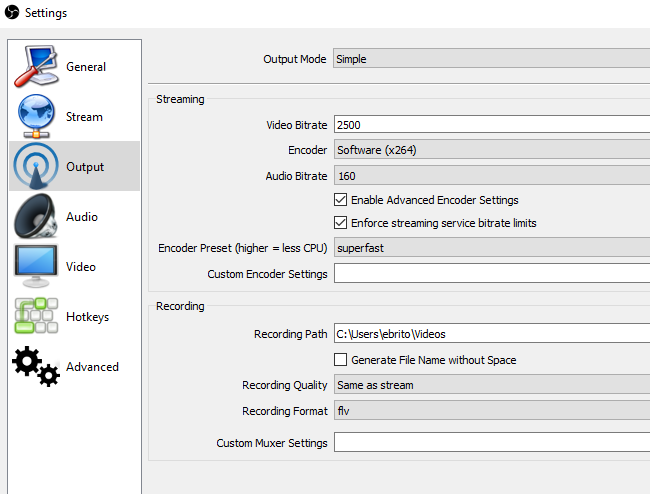Check Generate File Name without Space
650x494 pixels.
341,360
